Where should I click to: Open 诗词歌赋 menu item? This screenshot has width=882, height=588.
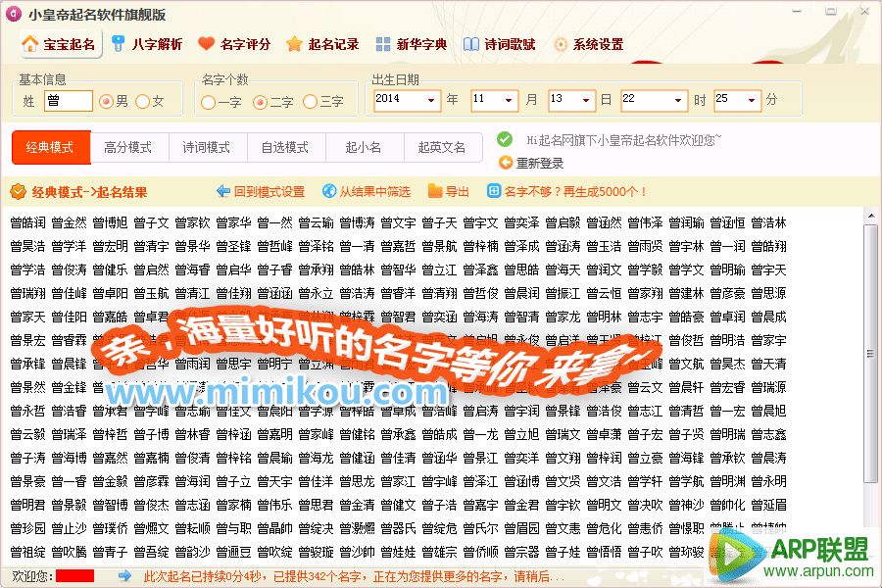500,44
